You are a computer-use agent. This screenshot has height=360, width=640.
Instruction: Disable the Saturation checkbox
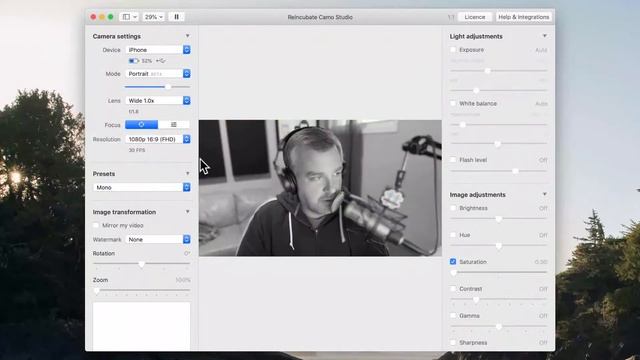(453, 262)
